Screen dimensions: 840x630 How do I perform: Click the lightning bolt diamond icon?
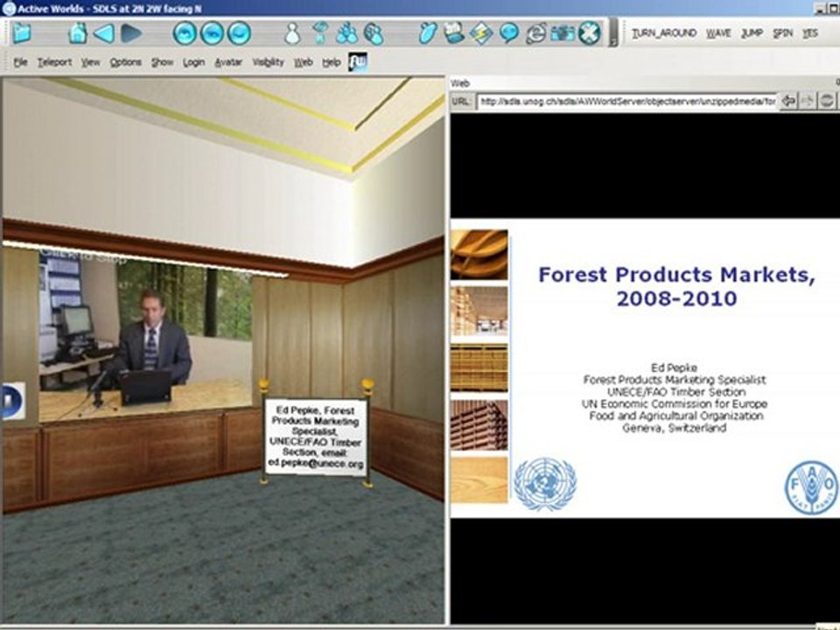coord(481,33)
